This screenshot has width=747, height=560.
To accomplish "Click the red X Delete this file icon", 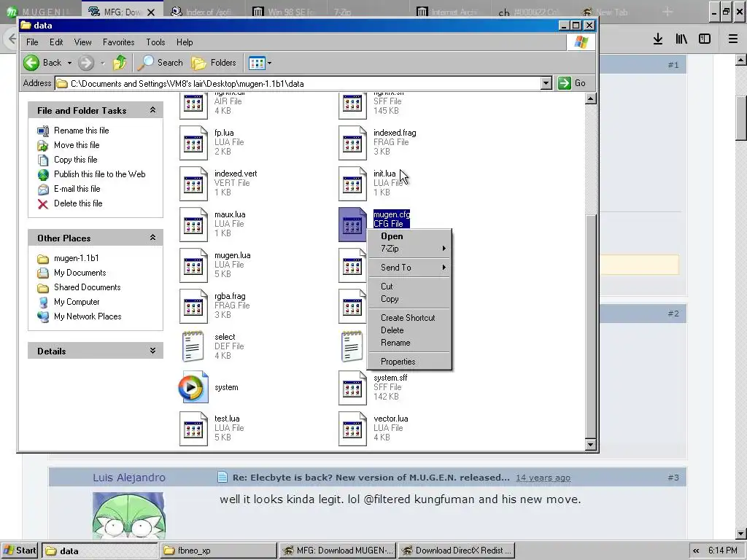I will pos(43,204).
